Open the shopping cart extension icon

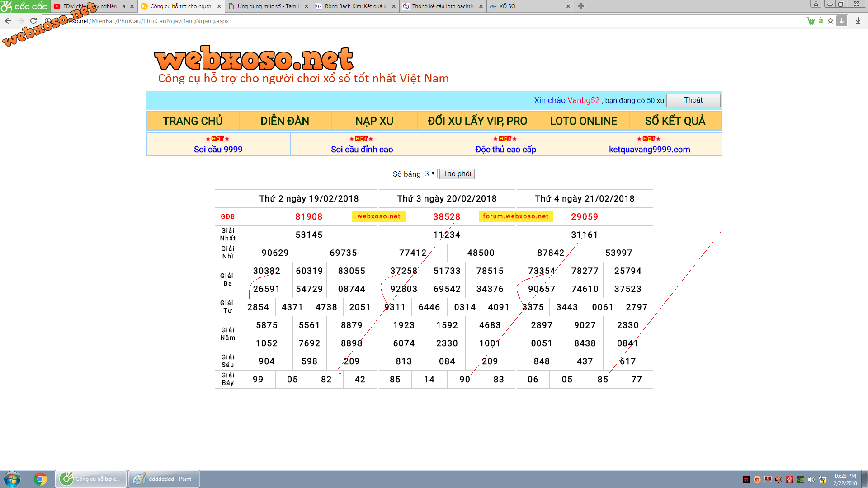point(811,21)
